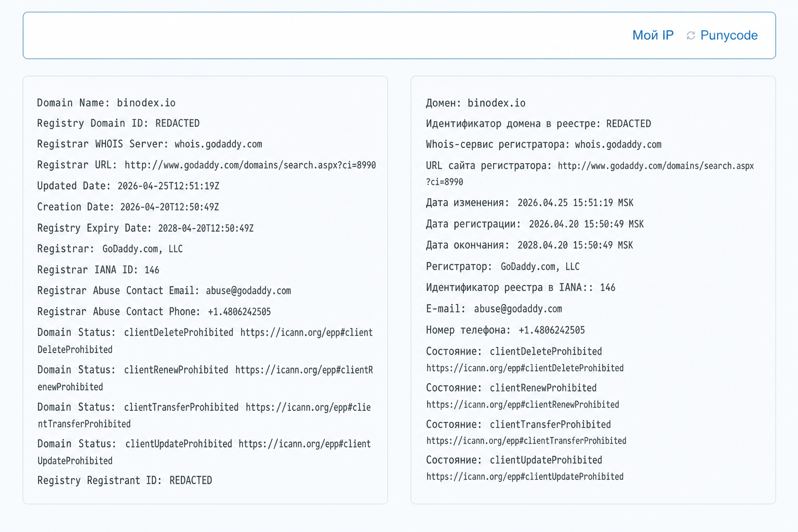Click the Whois-сервис регистратора whois.godaddy.com line
Image resolution: width=798 pixels, height=532 pixels.
(544, 144)
